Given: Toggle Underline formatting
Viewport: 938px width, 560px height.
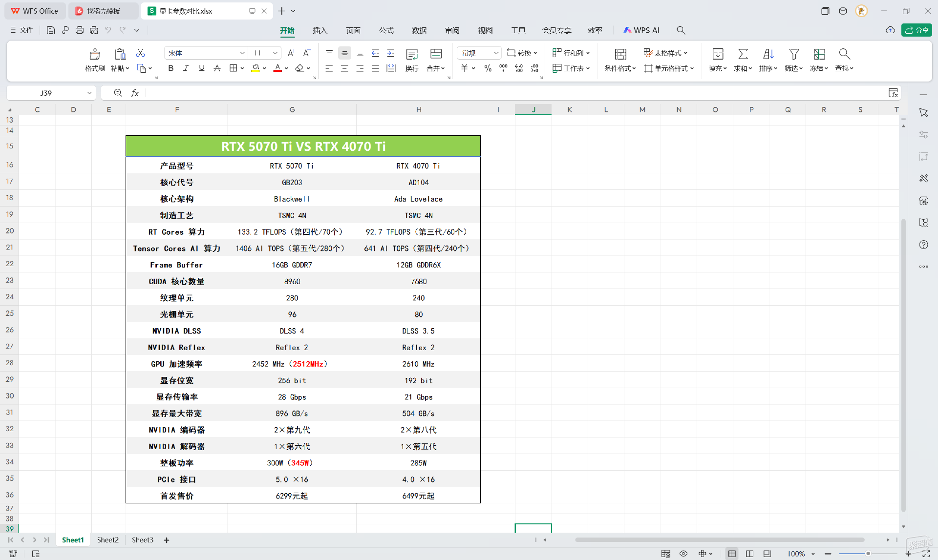Looking at the screenshot, I should [202, 68].
